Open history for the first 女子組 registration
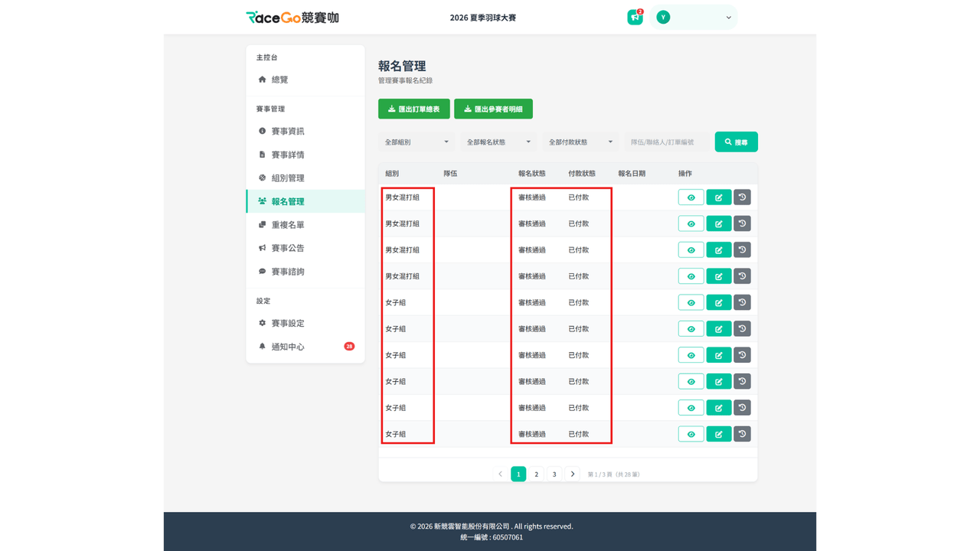Image resolution: width=980 pixels, height=551 pixels. 742,302
